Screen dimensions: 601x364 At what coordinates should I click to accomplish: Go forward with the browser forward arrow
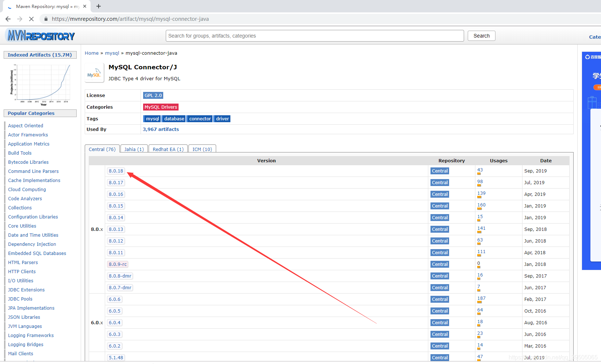click(x=20, y=19)
